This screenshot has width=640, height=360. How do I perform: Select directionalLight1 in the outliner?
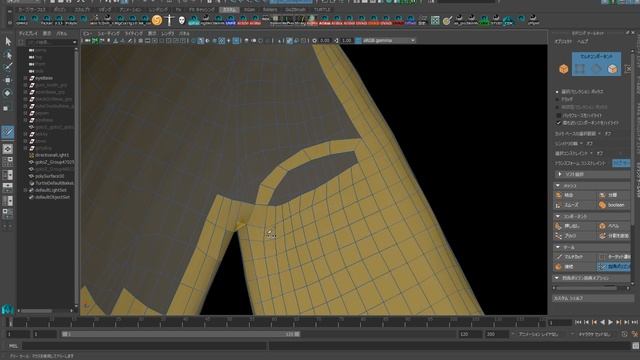[x=52, y=155]
